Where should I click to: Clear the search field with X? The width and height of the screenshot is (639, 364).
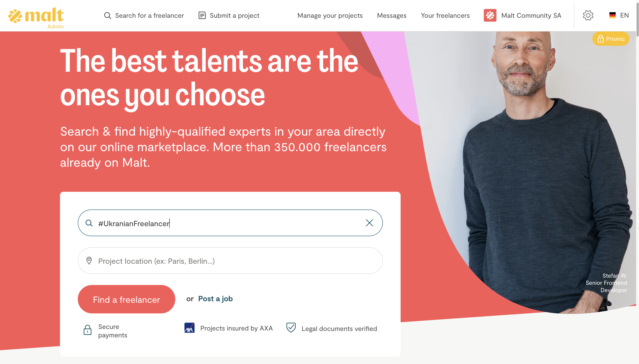click(x=369, y=223)
